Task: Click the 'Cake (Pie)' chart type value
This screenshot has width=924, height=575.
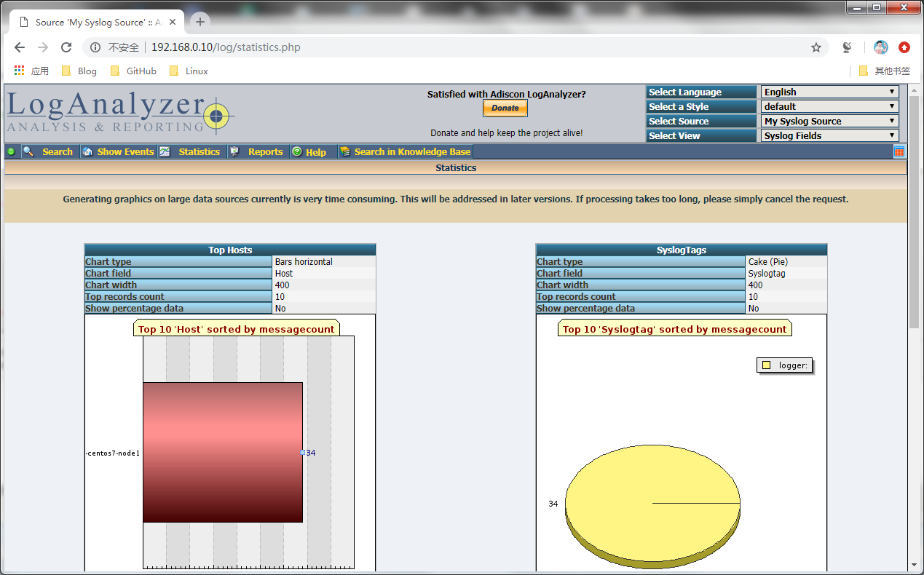Action: (768, 261)
